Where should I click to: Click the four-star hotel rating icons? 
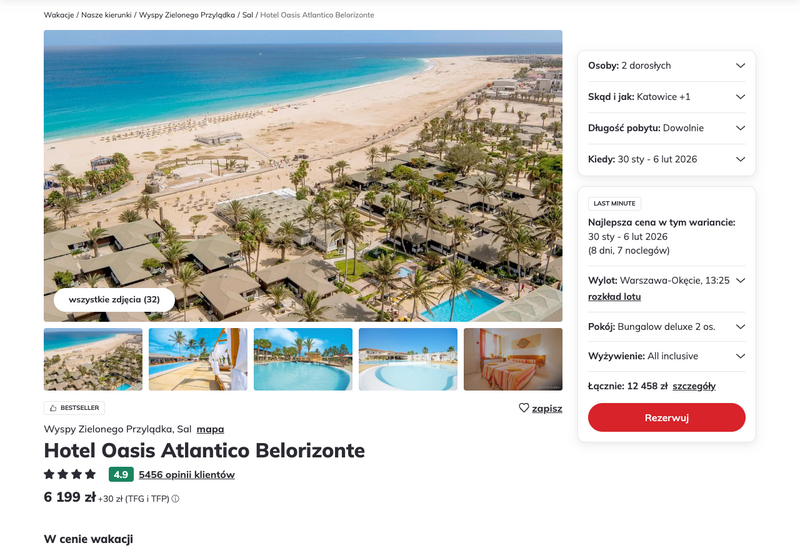pyautogui.click(x=70, y=474)
